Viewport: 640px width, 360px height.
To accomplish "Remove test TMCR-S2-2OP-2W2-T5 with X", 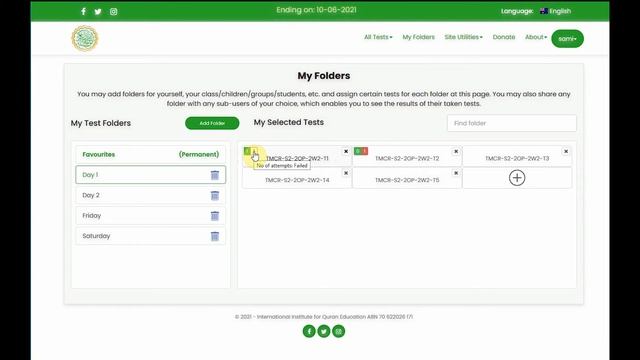I will (456, 173).
